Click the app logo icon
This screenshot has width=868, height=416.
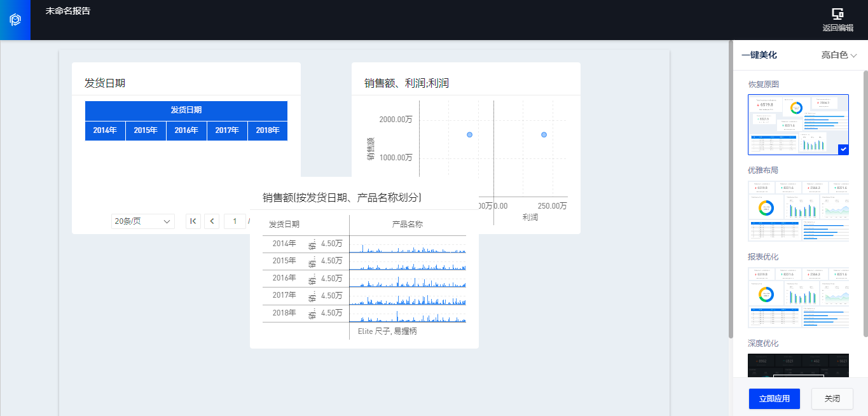(x=15, y=20)
